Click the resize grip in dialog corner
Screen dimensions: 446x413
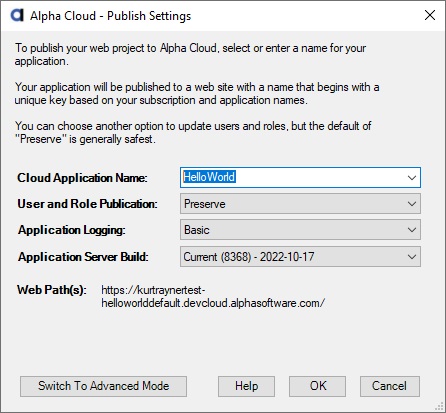(x=440, y=407)
